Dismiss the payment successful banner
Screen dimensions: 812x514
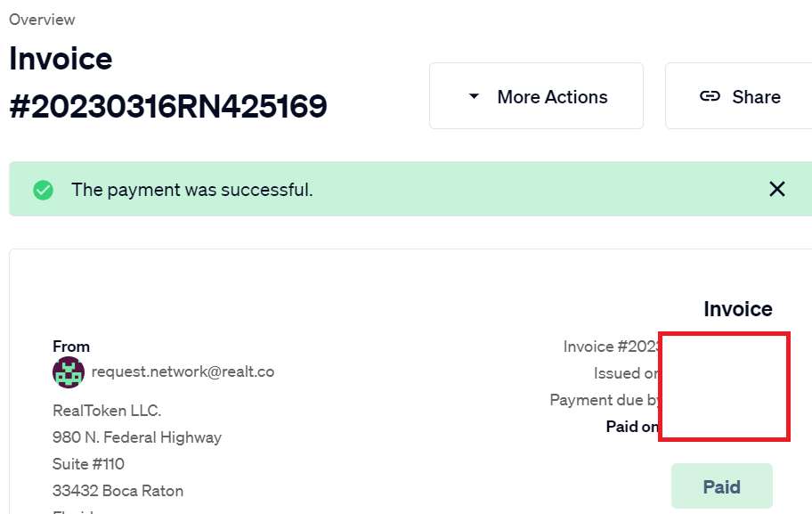pos(776,189)
